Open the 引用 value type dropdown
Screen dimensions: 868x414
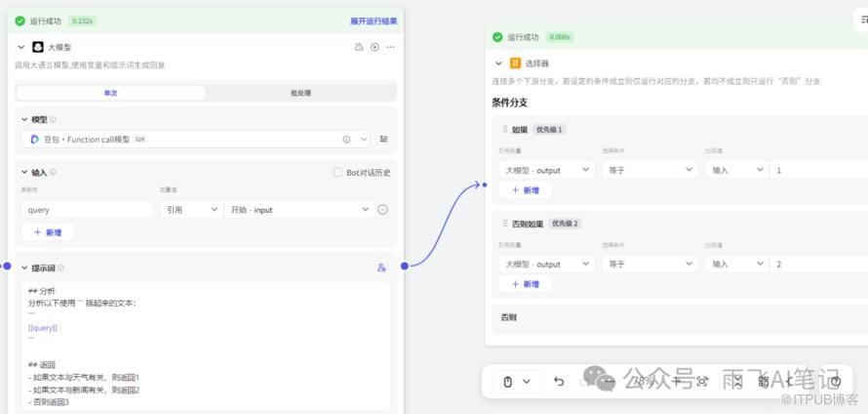(x=191, y=210)
